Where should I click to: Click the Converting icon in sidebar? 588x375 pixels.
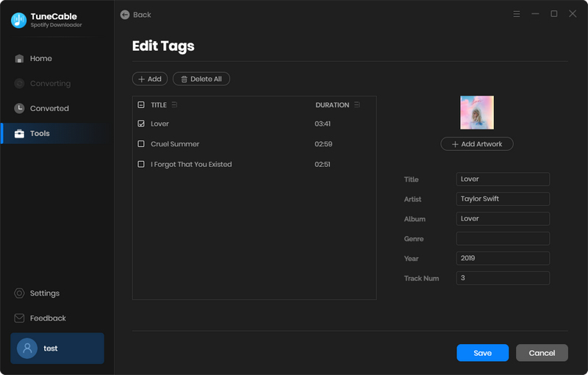[19, 83]
